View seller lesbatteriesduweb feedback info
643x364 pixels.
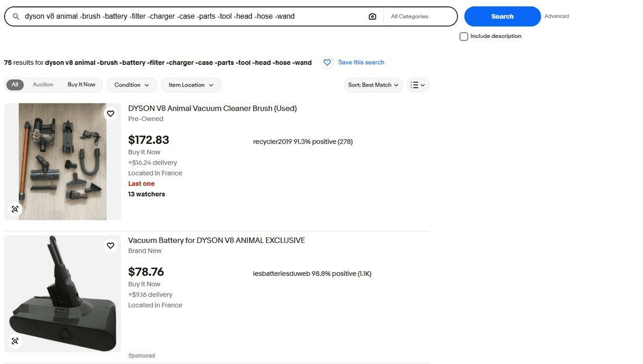click(x=312, y=273)
